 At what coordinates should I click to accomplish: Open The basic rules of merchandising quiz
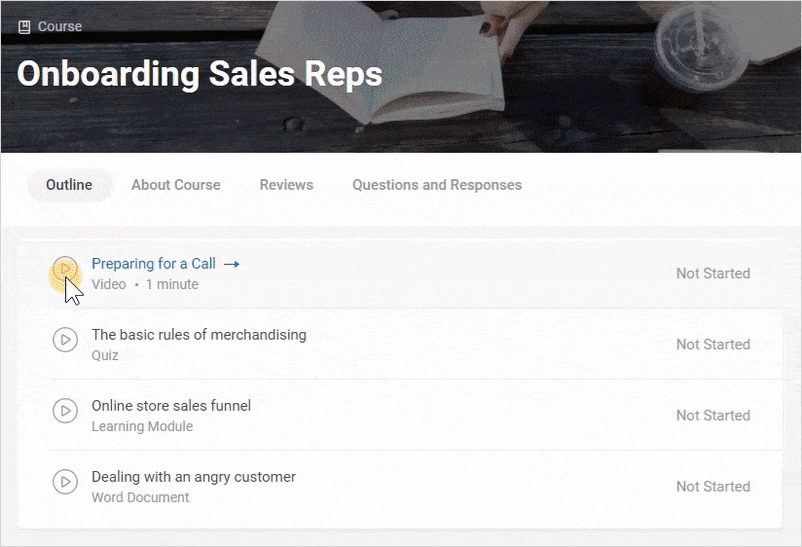pos(199,335)
